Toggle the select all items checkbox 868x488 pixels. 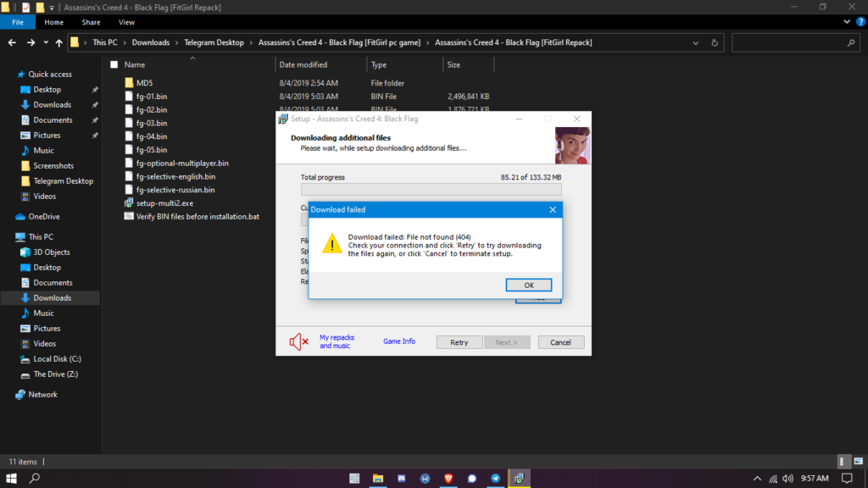(114, 64)
